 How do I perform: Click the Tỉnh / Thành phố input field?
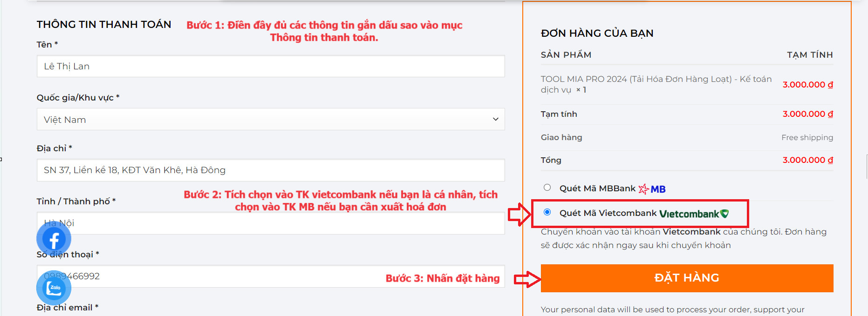click(271, 223)
